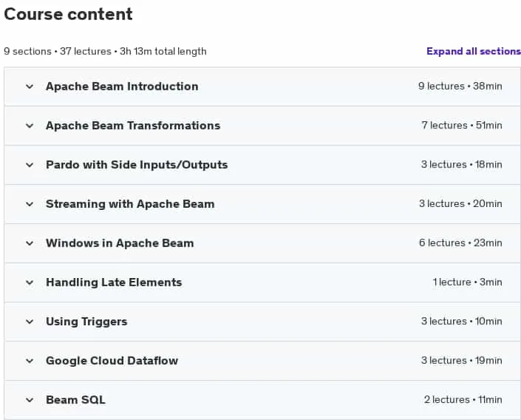Expand chevron beside Beam SQL
Viewport: 521px width, 420px height.
click(30, 400)
